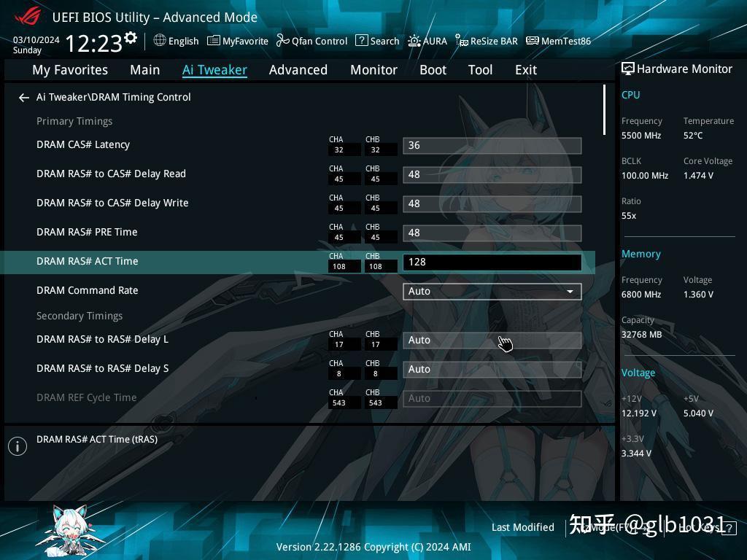Click the Primary Timings heading

[74, 122]
